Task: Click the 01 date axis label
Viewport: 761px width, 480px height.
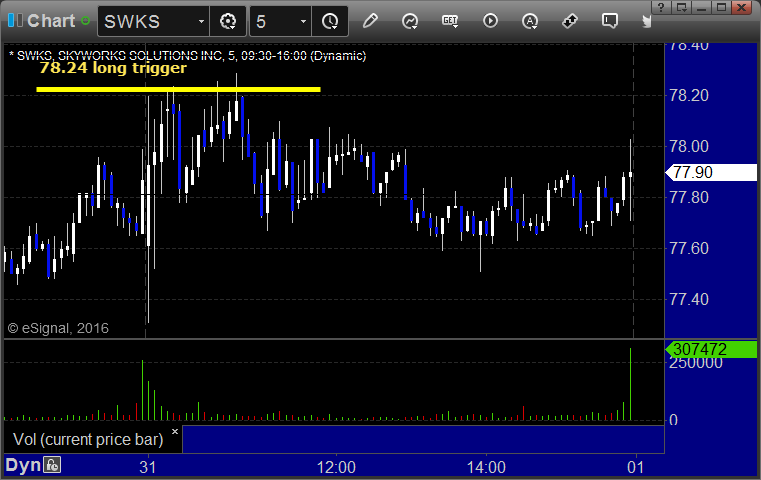Action: (x=635, y=467)
